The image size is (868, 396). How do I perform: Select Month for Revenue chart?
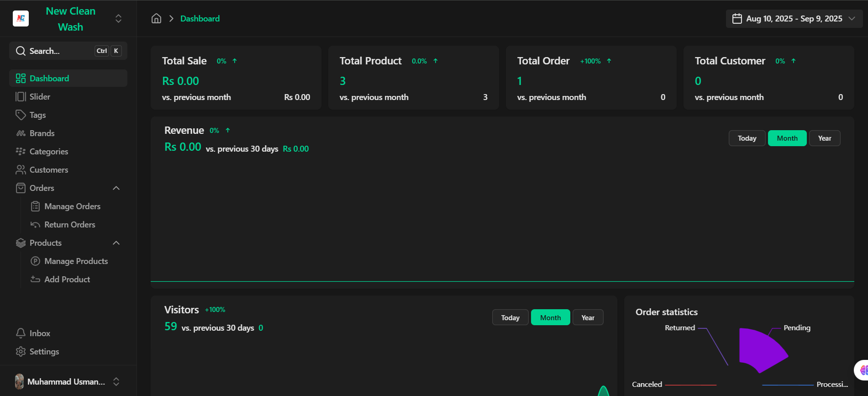(x=787, y=138)
